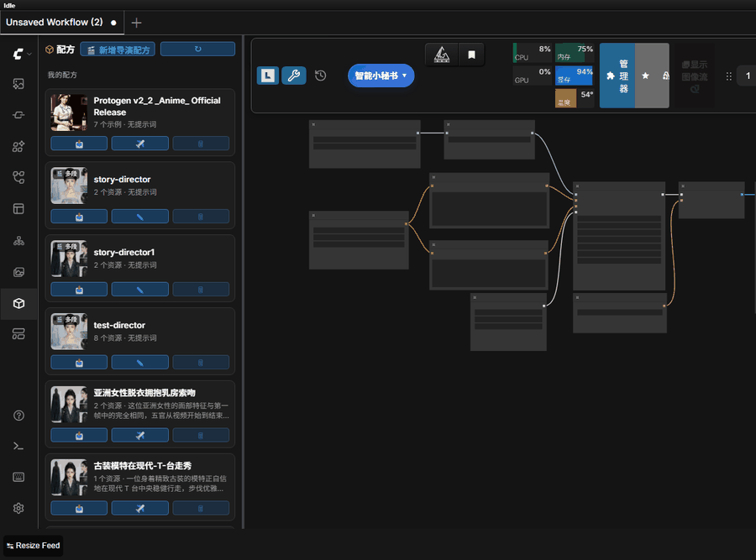
Task: Load the Protogen v2_2 recipe button
Action: pyautogui.click(x=79, y=144)
